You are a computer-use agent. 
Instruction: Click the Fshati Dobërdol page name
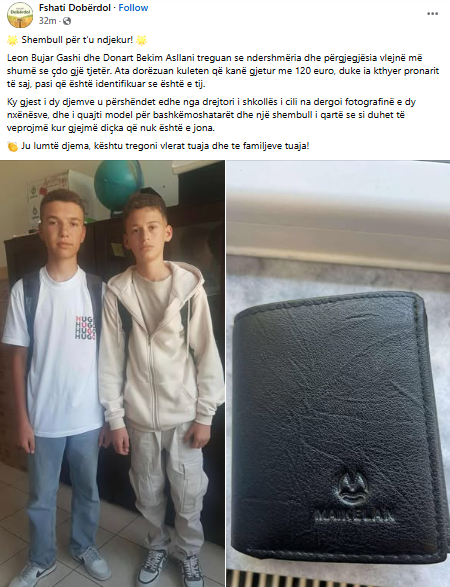[75, 7]
